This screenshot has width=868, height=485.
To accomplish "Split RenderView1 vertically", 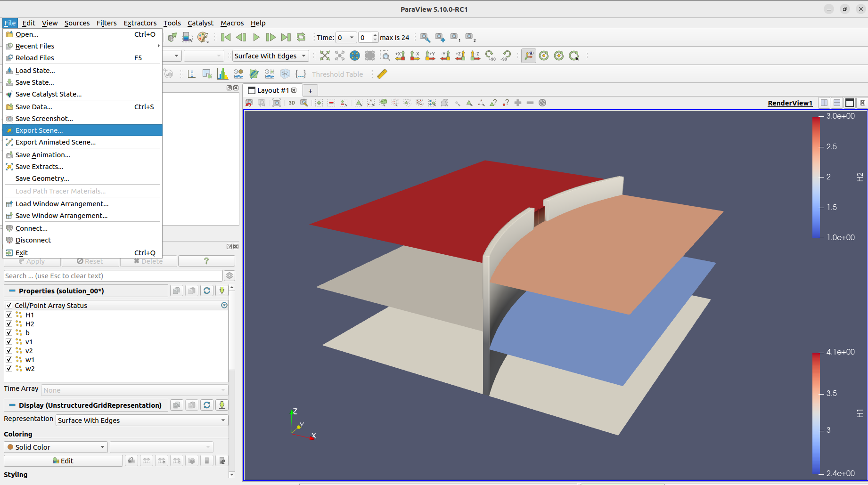I will [x=837, y=103].
